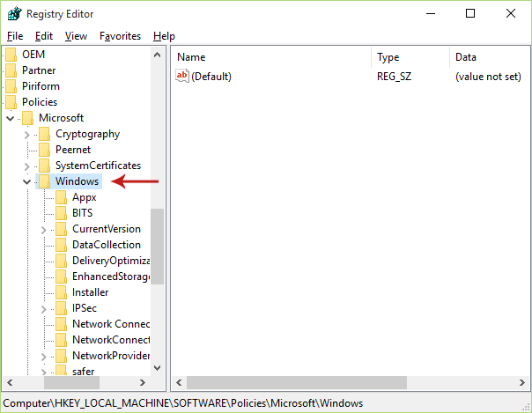
Task: Select the NetworkProvider folder icon
Action: pos(61,356)
